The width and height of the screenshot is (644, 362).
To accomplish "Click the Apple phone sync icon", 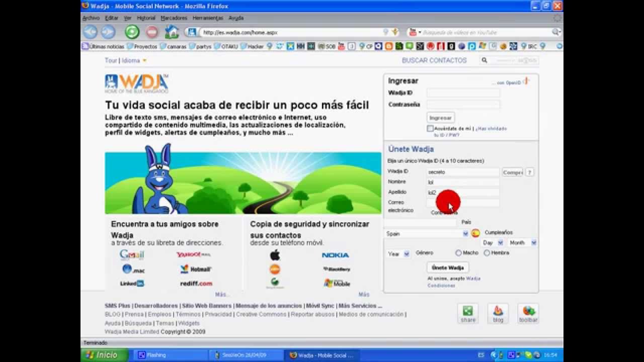I will pyautogui.click(x=275, y=255).
